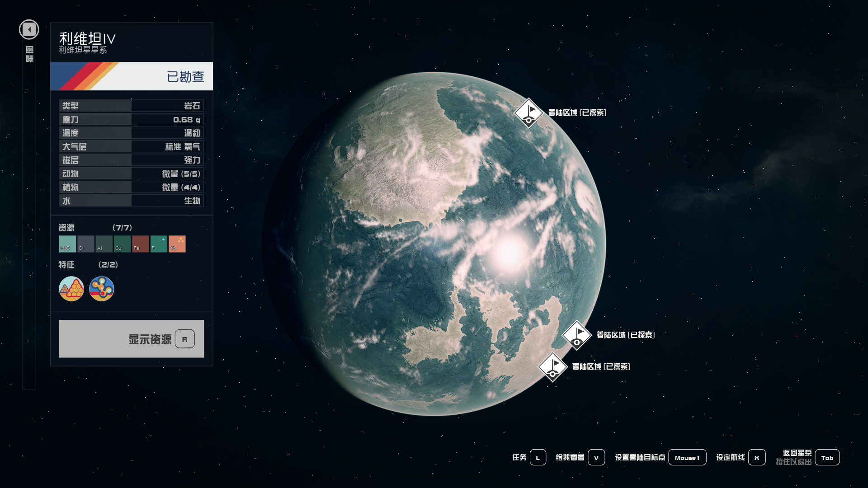The height and width of the screenshot is (488, 868).
Task: Click the Mouse1 key icon
Action: point(687,458)
